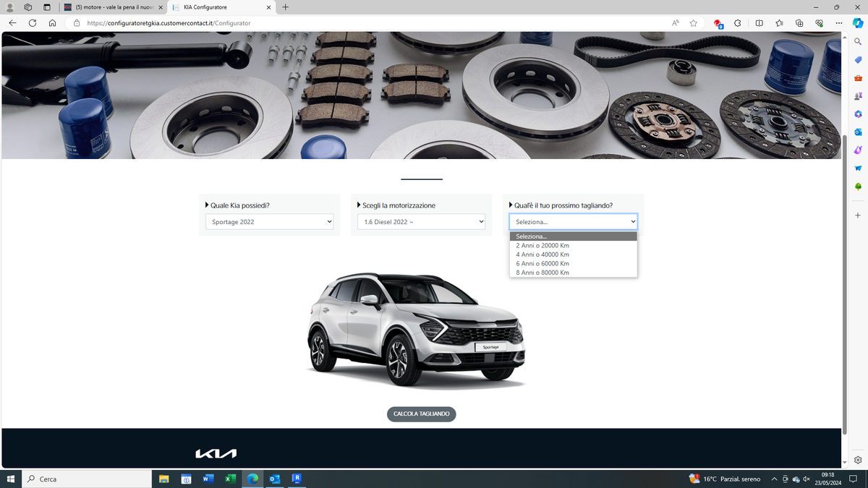Image resolution: width=868 pixels, height=488 pixels.
Task: Launch Copilot from the Edge toolbar
Action: pos(858,23)
